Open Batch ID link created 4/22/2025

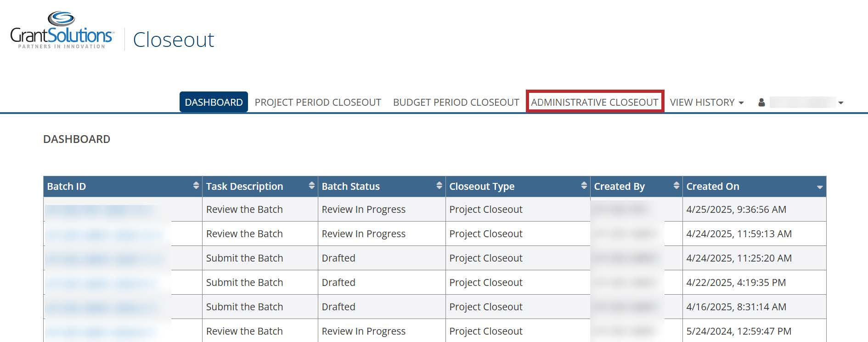pyautogui.click(x=101, y=283)
